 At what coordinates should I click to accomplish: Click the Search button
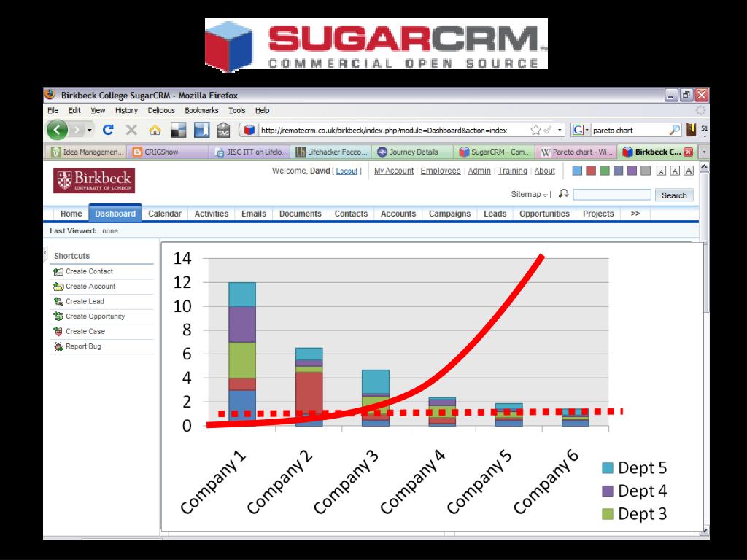click(674, 195)
